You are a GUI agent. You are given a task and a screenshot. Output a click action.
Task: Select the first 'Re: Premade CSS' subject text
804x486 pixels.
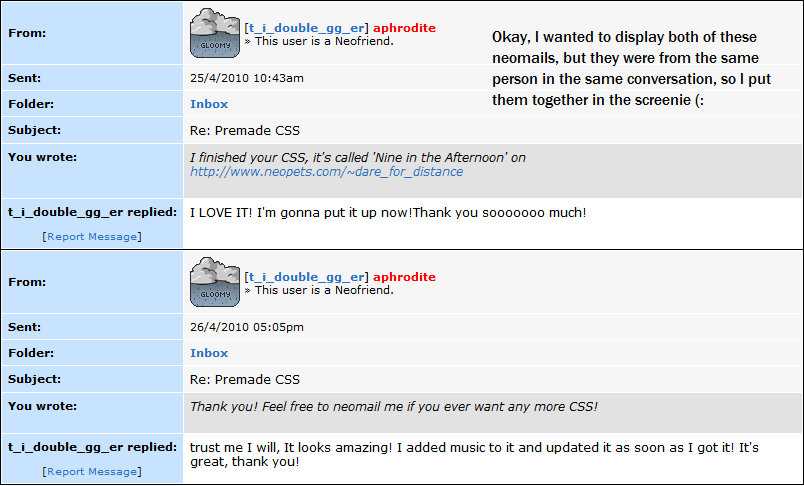tap(245, 130)
